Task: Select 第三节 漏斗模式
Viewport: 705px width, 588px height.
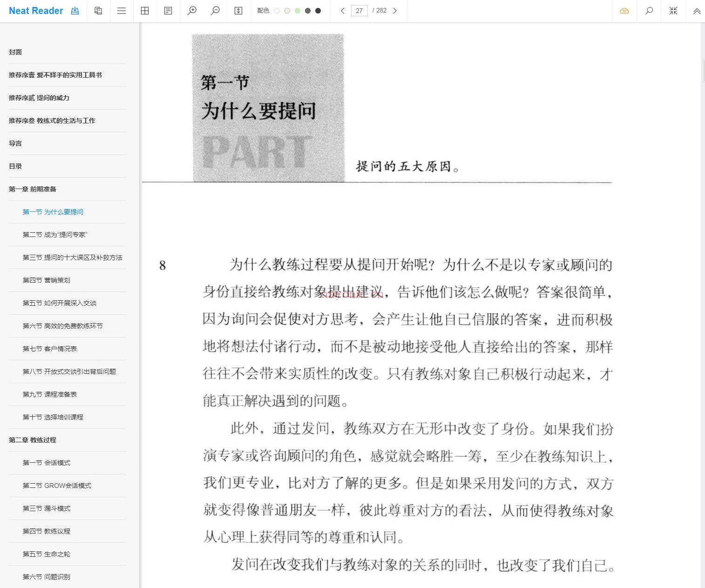Action: [47, 508]
